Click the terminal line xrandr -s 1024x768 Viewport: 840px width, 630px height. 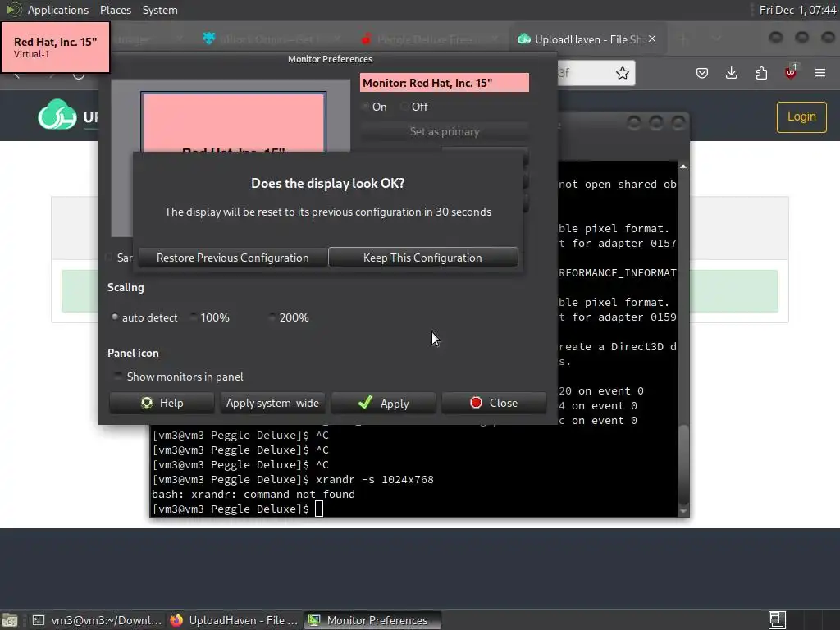pos(293,479)
